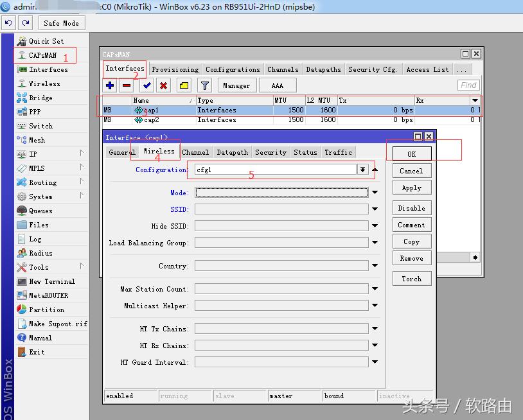Image resolution: width=523 pixels, height=420 pixels.
Task: Select the cap2 interface row
Action: [152, 119]
